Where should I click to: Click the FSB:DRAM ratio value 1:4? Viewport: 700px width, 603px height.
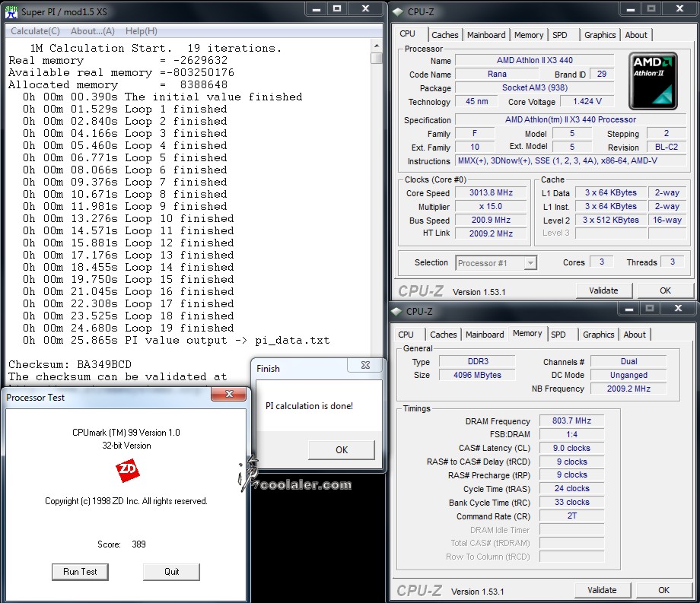pyautogui.click(x=572, y=434)
